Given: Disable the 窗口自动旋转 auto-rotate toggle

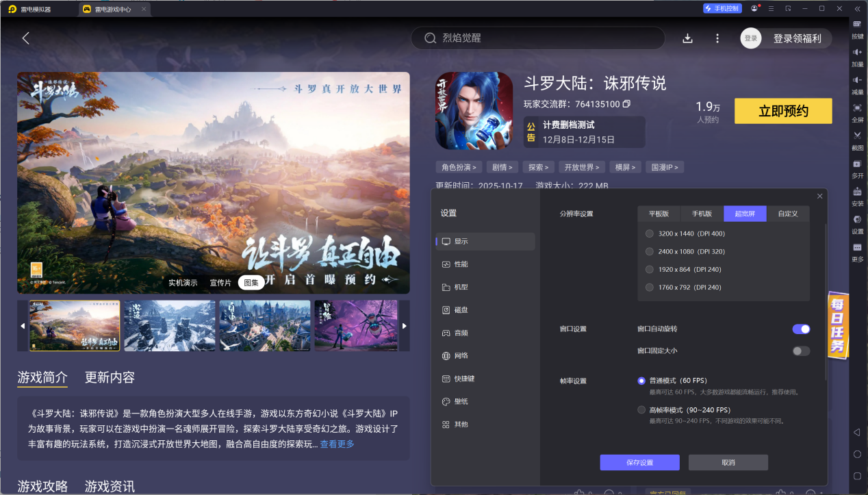Looking at the screenshot, I should [x=800, y=329].
